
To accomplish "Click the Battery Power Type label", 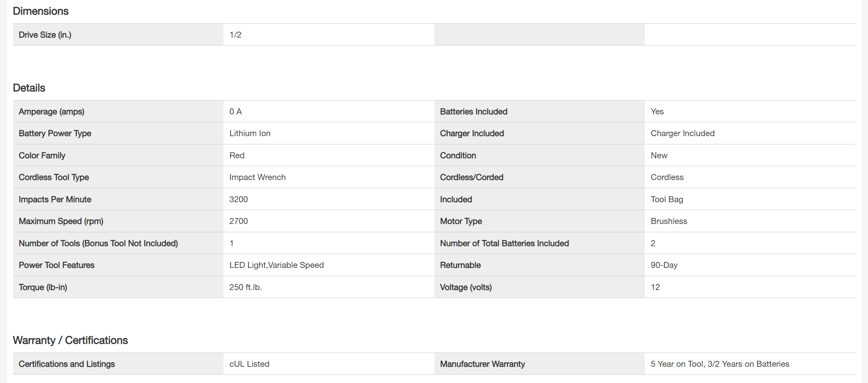I will point(55,133).
